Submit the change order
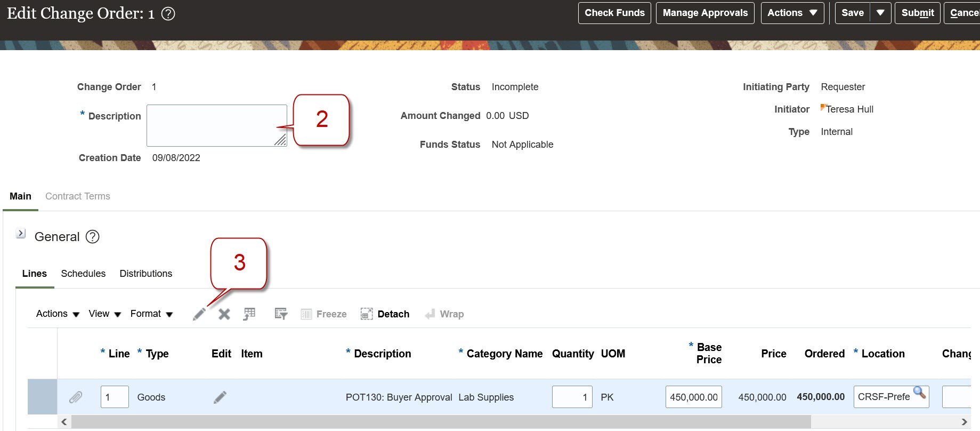The width and height of the screenshot is (980, 431). (918, 13)
